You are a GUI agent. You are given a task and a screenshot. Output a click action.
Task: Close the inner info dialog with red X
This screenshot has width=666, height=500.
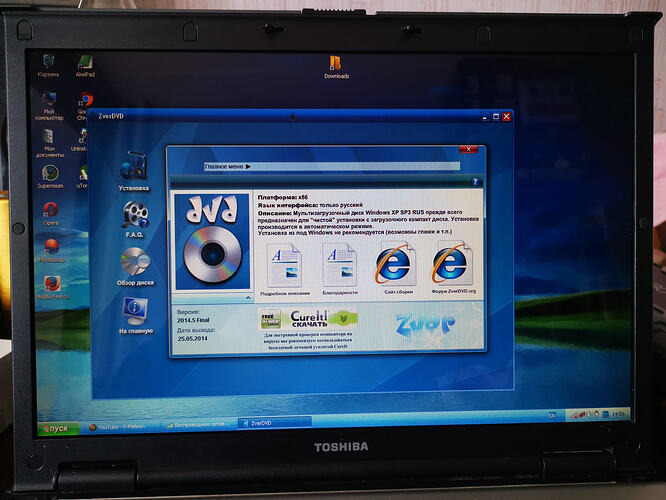(468, 149)
